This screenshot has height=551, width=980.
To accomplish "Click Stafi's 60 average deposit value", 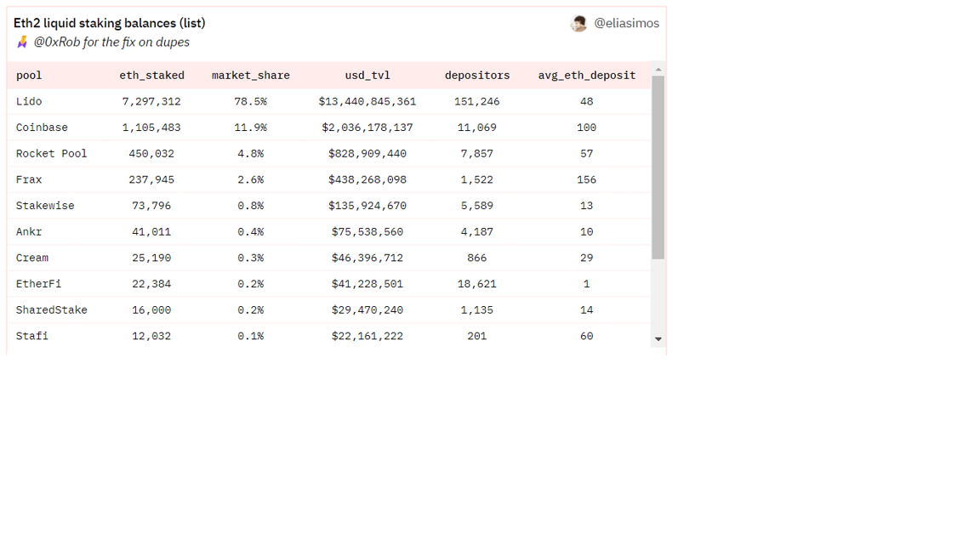I will pos(586,337).
